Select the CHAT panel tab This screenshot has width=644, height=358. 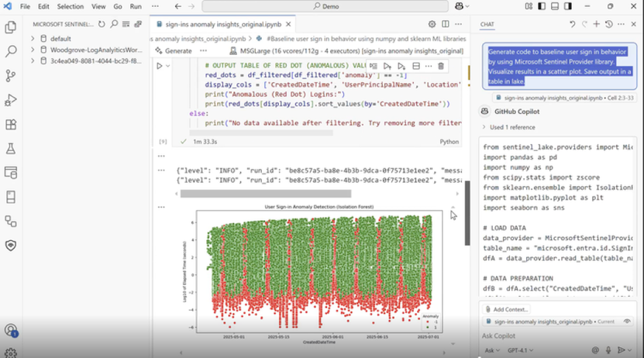pyautogui.click(x=487, y=24)
